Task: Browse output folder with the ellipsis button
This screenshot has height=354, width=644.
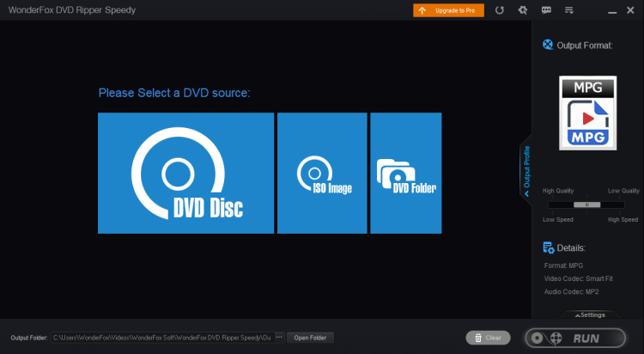Action: 278,338
